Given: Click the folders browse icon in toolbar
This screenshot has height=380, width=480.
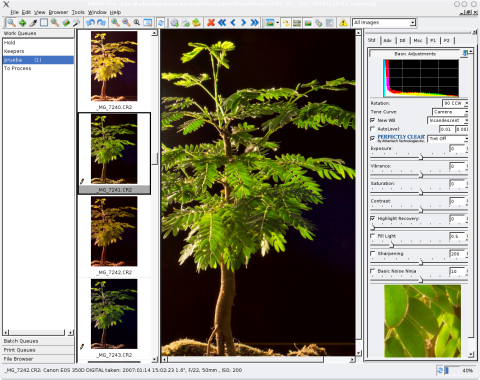Looking at the screenshot, I should point(286,23).
